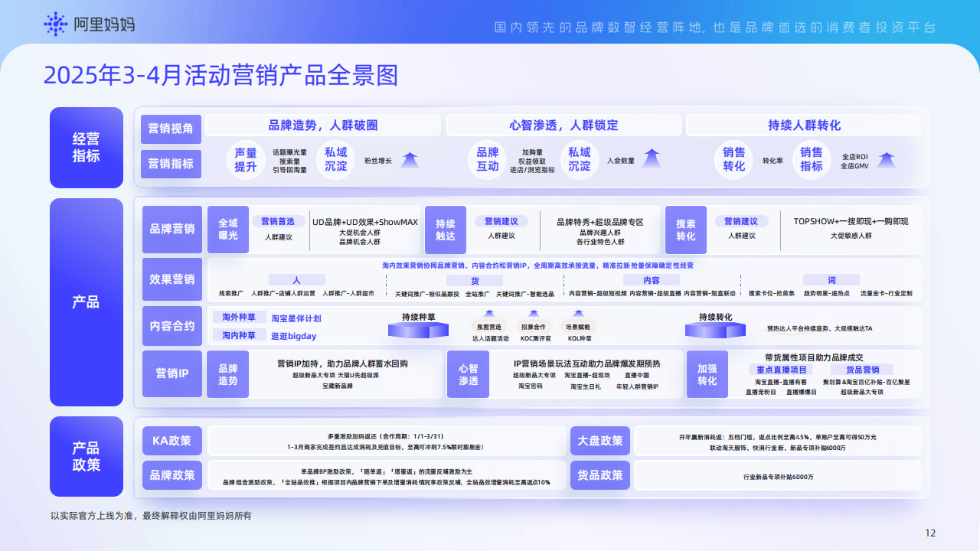Click the up arrow beside 粉丝增长
The image size is (980, 551).
(x=410, y=161)
